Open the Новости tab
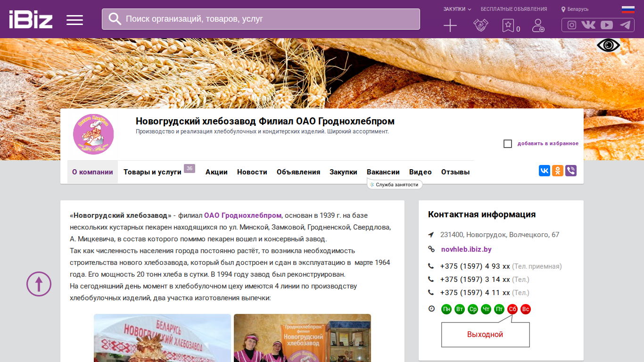The height and width of the screenshot is (362, 644). pyautogui.click(x=252, y=172)
